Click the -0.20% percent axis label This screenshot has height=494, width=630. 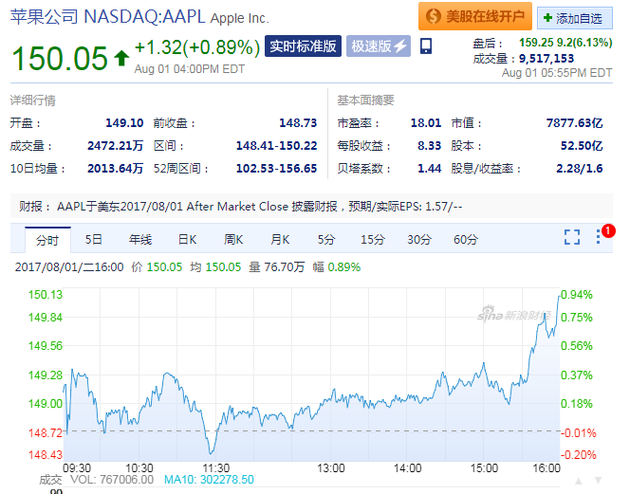(578, 455)
